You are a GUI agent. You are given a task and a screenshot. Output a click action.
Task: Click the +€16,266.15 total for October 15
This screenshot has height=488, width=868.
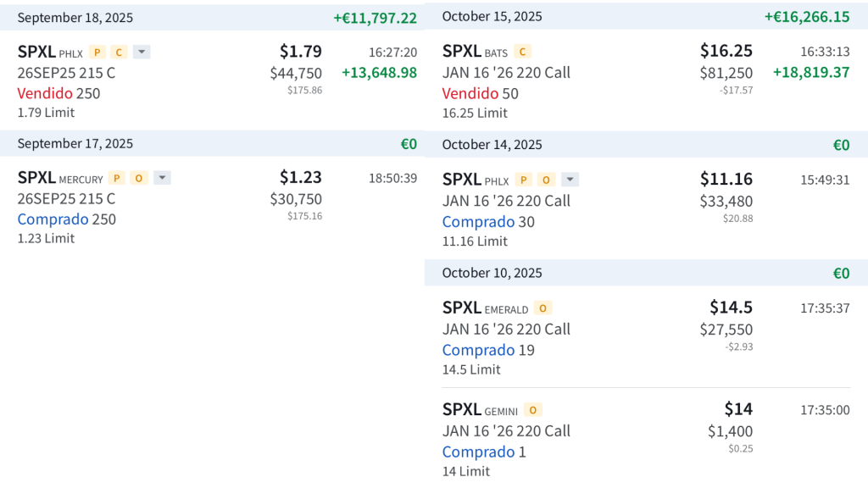point(806,17)
